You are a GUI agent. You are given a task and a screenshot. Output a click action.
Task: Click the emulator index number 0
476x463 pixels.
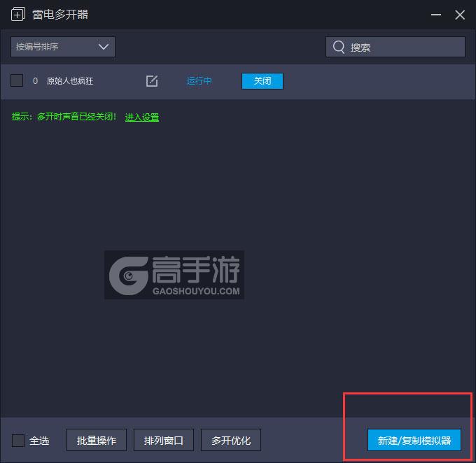[35, 81]
